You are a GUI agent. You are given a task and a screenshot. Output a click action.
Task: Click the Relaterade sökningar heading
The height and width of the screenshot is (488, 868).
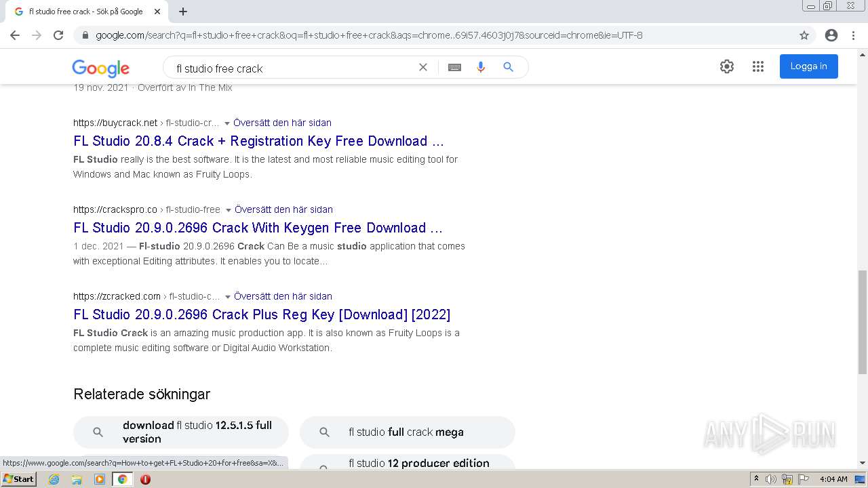pos(142,394)
